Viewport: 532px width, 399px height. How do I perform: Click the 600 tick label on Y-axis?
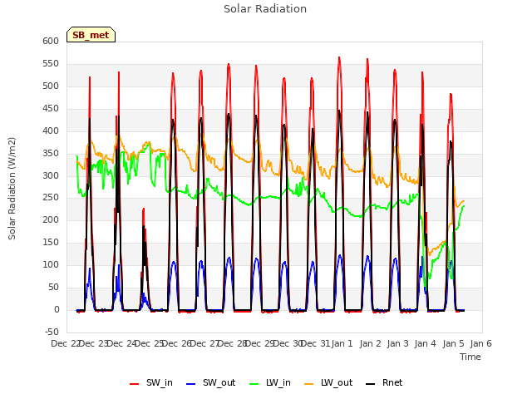(x=51, y=41)
